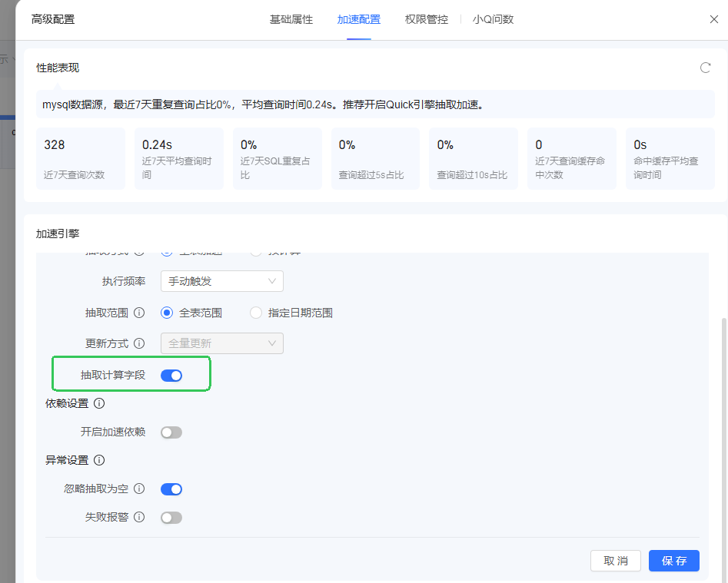Click the 取消 button
Screen dimensions: 728x583
coord(616,561)
